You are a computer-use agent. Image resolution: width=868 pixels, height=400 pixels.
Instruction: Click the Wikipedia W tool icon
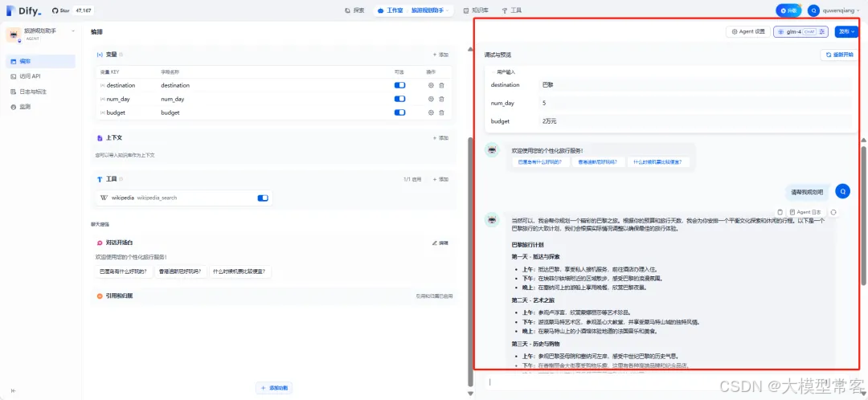click(104, 198)
